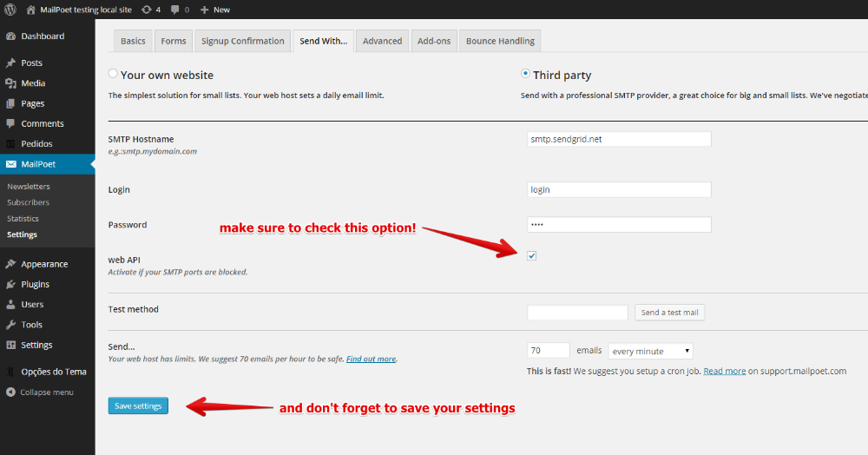This screenshot has width=868, height=455.
Task: Click the emails count field showing 70
Action: tap(548, 351)
